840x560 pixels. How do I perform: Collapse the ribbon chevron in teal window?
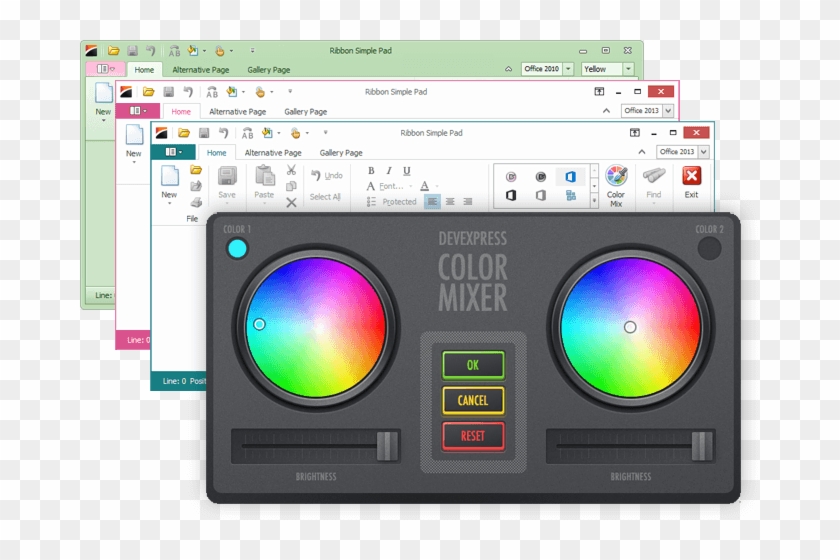click(x=642, y=152)
